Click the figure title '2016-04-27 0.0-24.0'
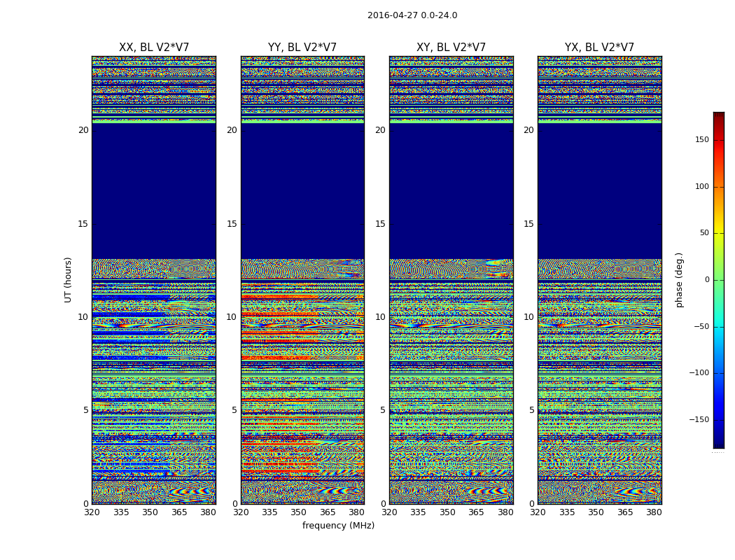Image resolution: width=735 pixels, height=560 pixels. point(412,15)
